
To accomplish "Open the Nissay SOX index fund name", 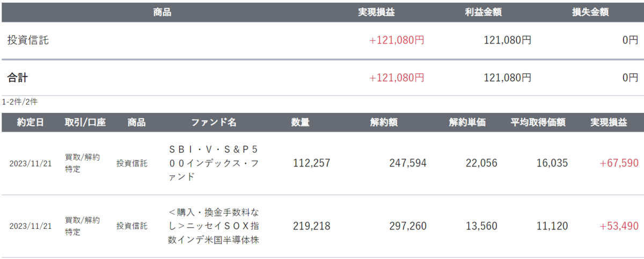I will 214,226.
